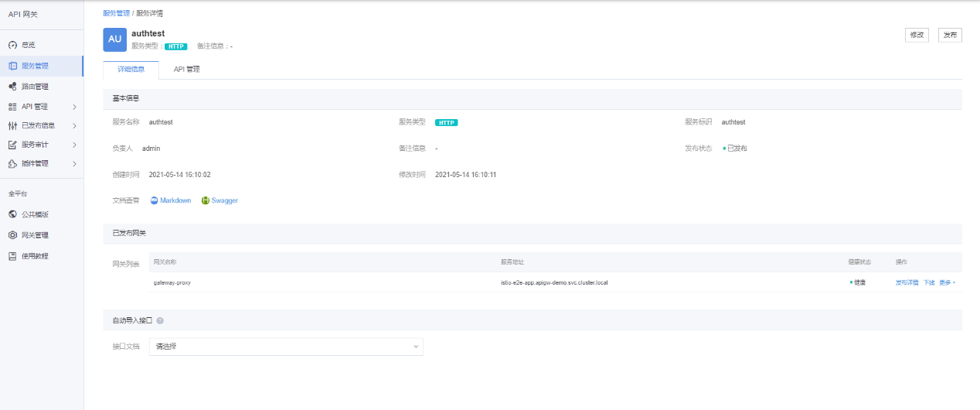Click the 总览 overview gauge icon
Viewport: 980px width, 410px height.
[x=12, y=46]
